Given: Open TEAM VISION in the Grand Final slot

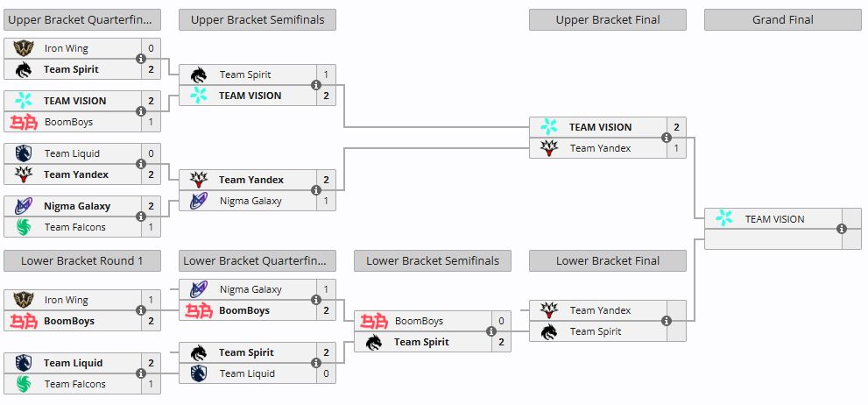Looking at the screenshot, I should [x=773, y=219].
